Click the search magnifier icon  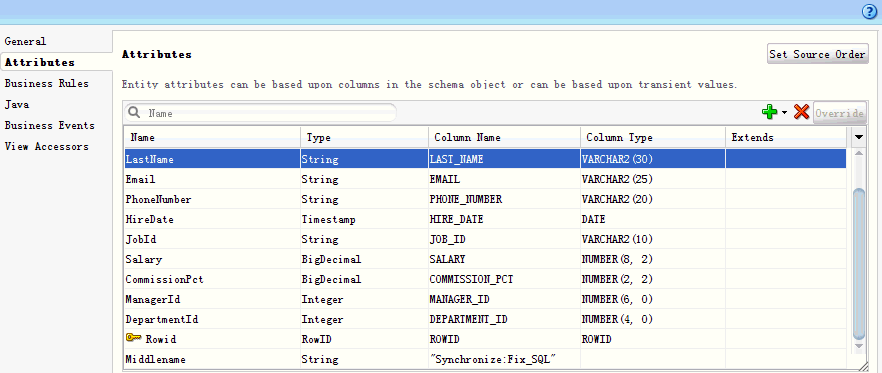click(x=134, y=113)
